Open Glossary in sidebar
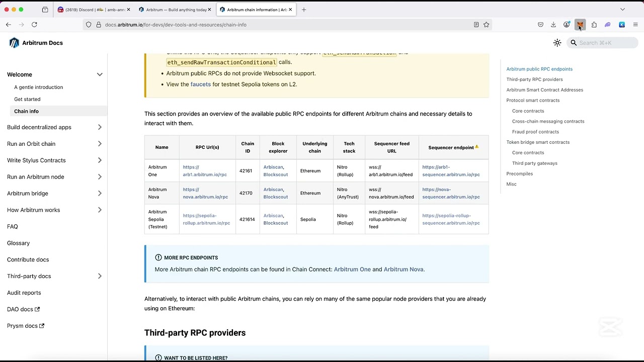The image size is (644, 362). [18, 243]
